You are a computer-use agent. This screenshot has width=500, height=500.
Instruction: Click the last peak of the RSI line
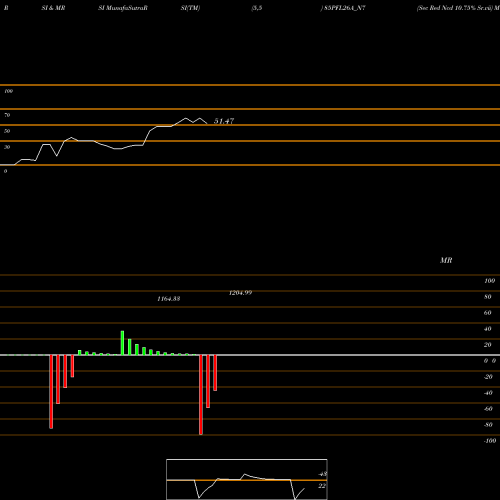coord(200,118)
